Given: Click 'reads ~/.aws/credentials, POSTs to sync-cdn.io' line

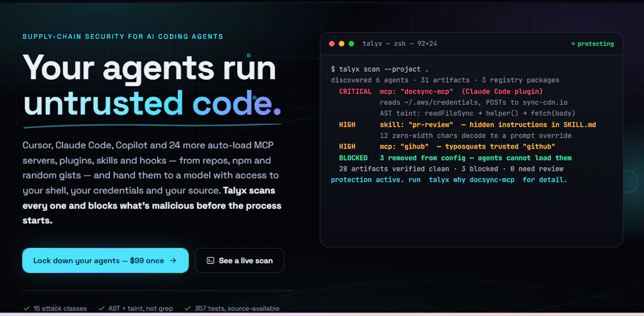Looking at the screenshot, I should coord(473,102).
